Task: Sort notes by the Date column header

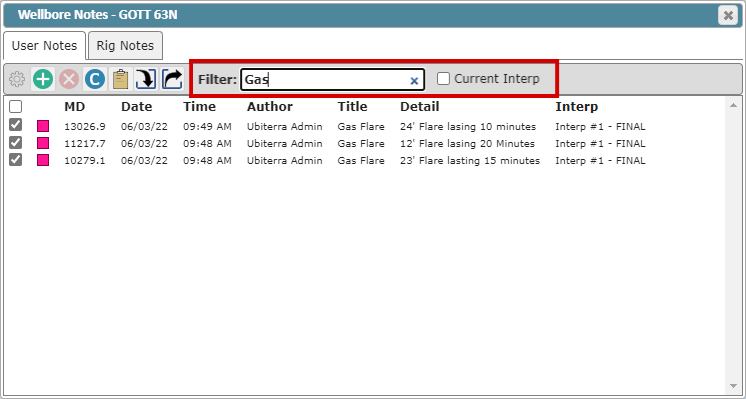Action: click(137, 107)
